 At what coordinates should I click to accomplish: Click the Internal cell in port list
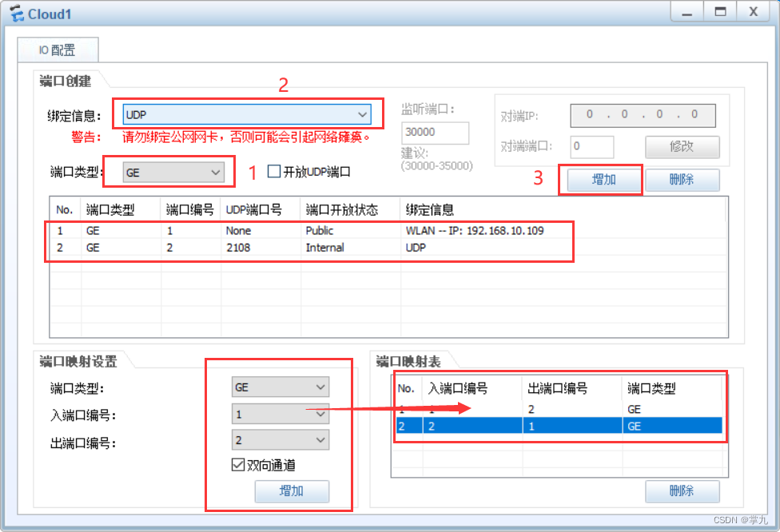coord(324,248)
